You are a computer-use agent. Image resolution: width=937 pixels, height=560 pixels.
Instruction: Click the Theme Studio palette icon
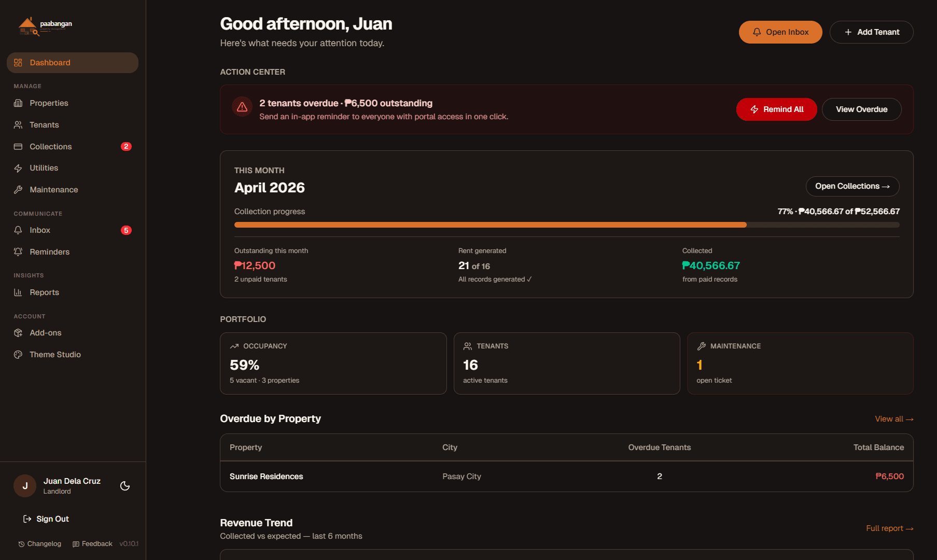(x=18, y=355)
